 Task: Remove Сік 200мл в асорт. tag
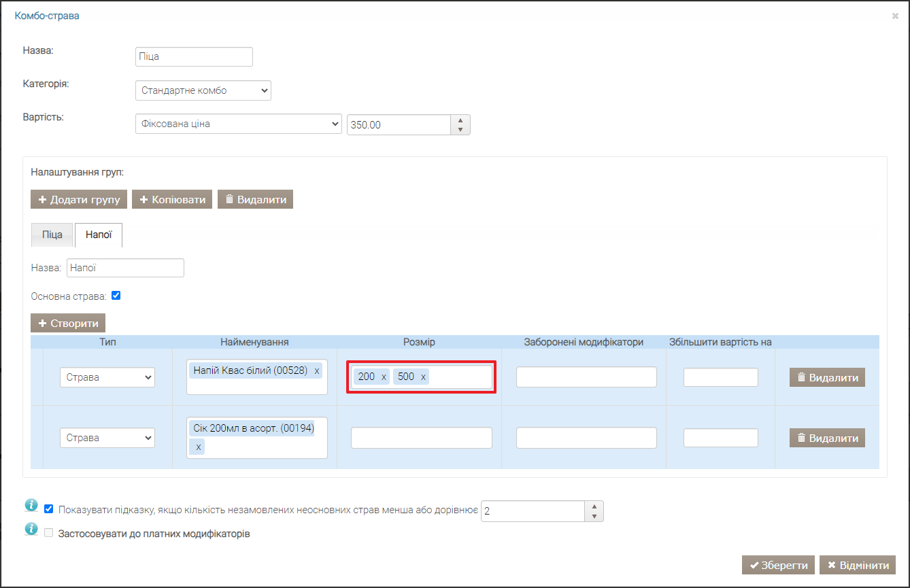click(198, 447)
